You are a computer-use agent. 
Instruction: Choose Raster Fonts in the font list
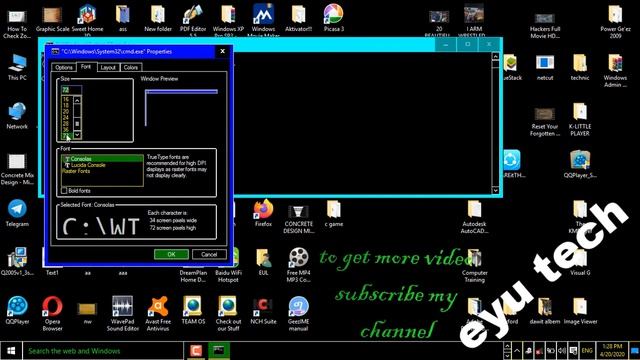pos(102,171)
